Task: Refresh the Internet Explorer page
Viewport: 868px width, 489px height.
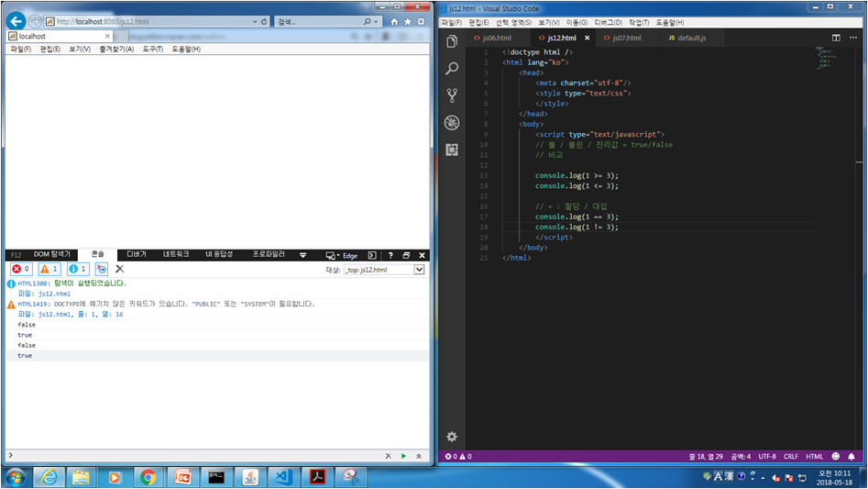Action: tap(264, 22)
